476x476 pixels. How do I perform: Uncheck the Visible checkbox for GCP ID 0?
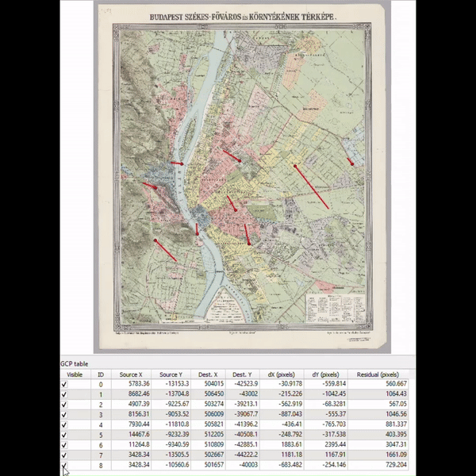[64, 384]
